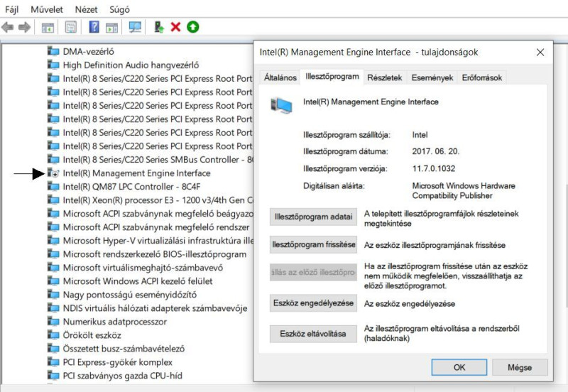Select Összetett busz-számbavételező row

(x=116, y=349)
